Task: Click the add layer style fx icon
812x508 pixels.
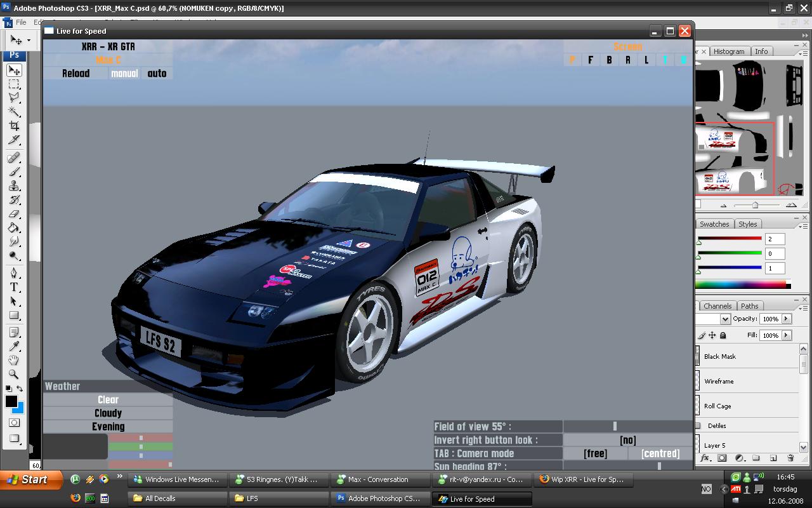Action: 705,458
